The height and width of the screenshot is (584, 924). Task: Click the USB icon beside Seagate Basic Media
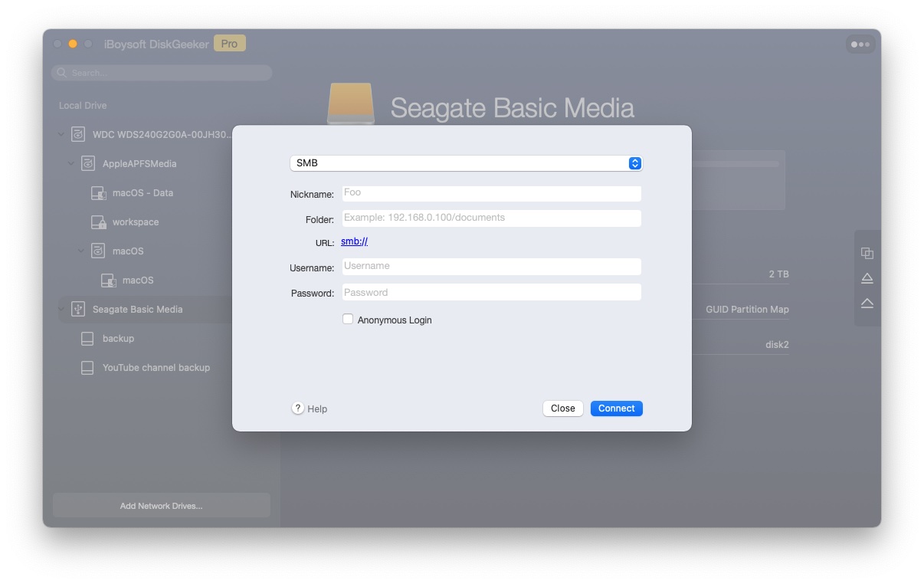click(78, 309)
